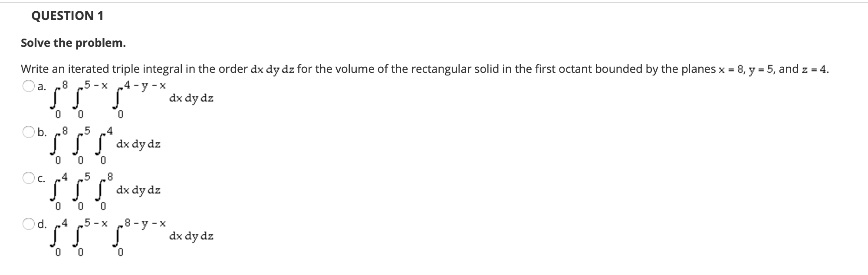Click the label 'b.' next to second option
The height and width of the screenshot is (275, 868).
42,132
